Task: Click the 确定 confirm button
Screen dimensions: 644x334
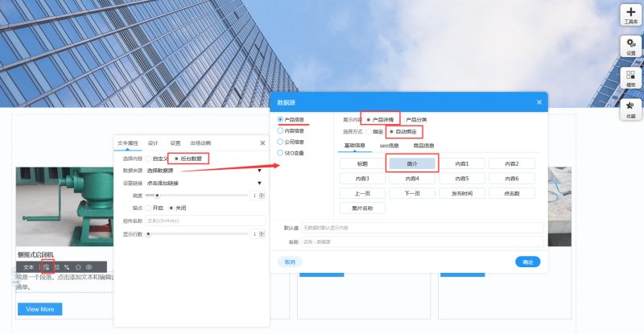Action: coord(528,262)
